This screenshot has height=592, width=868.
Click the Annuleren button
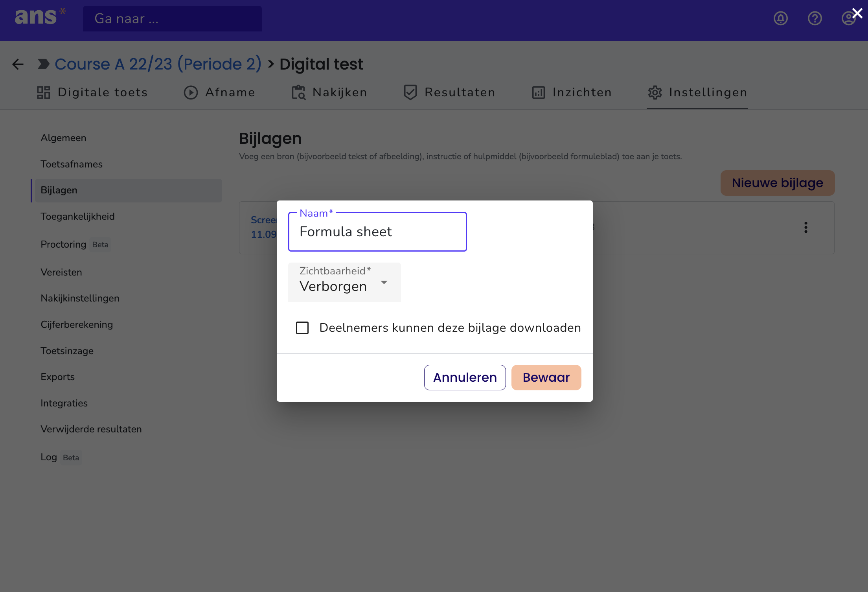click(x=465, y=377)
